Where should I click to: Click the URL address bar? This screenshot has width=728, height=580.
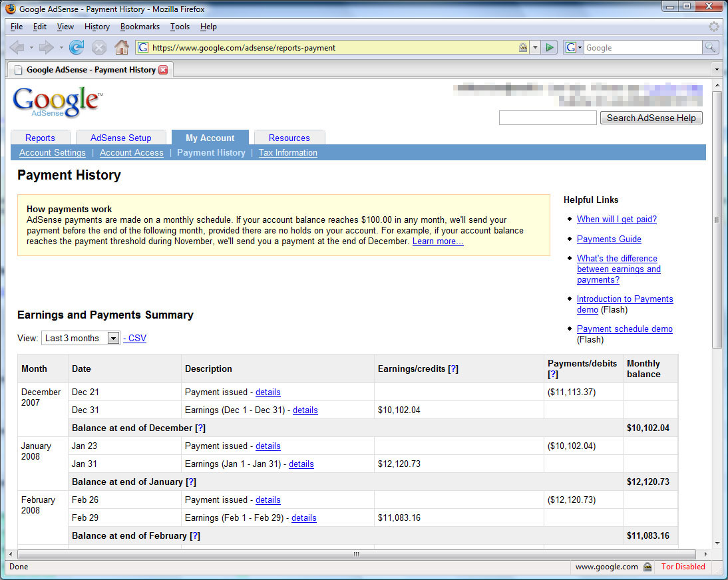(333, 47)
